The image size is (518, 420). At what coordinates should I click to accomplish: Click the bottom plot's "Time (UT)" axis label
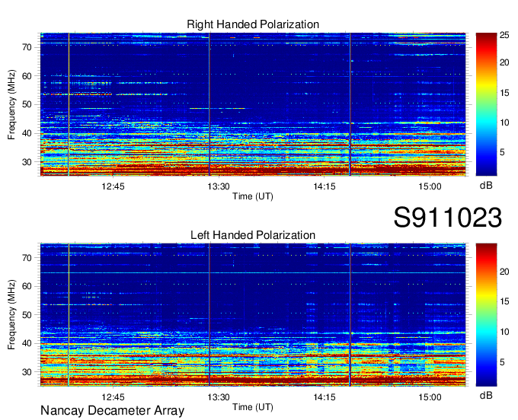pos(253,407)
